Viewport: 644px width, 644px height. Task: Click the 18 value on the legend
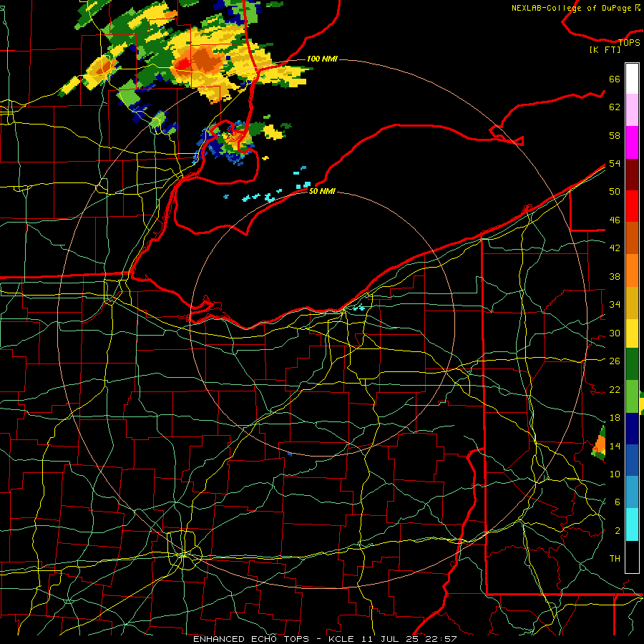click(x=615, y=418)
